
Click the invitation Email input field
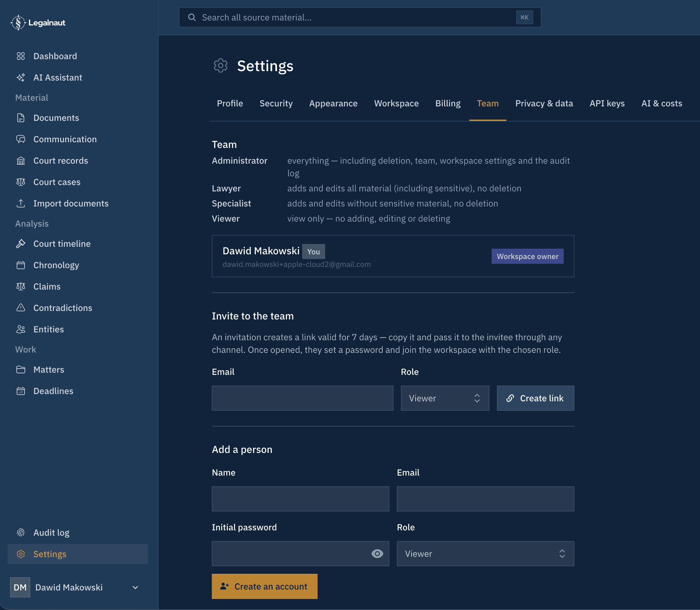click(302, 398)
